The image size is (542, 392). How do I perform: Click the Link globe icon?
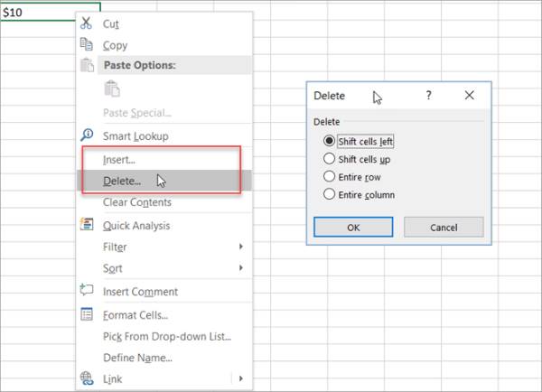87,378
